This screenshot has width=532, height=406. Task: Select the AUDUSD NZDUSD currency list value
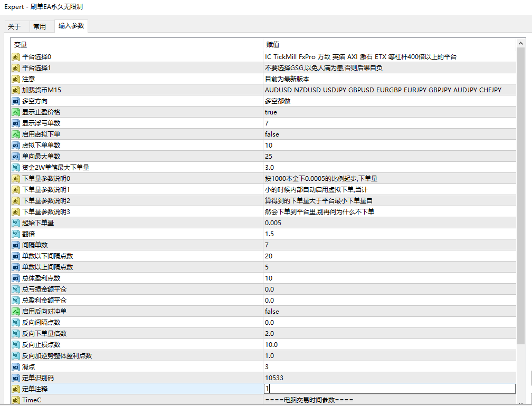click(x=383, y=90)
